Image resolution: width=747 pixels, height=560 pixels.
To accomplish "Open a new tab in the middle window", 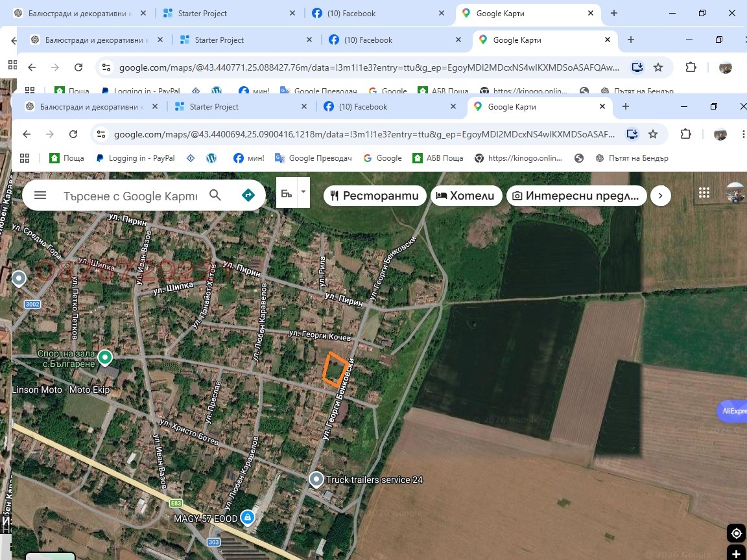I will point(631,40).
